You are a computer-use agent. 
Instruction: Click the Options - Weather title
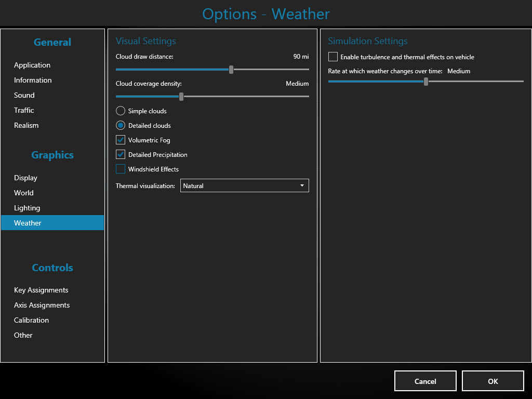pyautogui.click(x=266, y=14)
